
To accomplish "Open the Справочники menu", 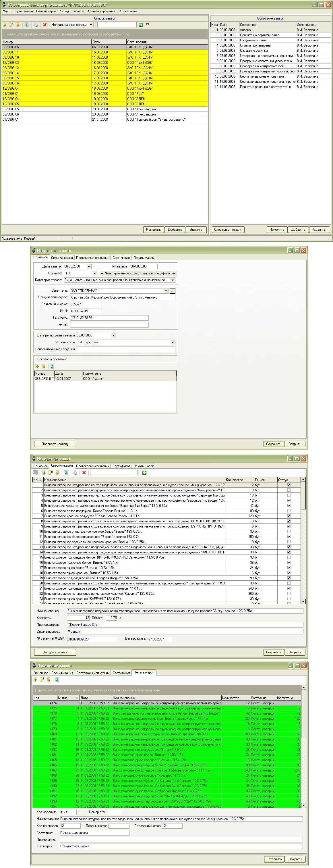I will click(x=23, y=11).
